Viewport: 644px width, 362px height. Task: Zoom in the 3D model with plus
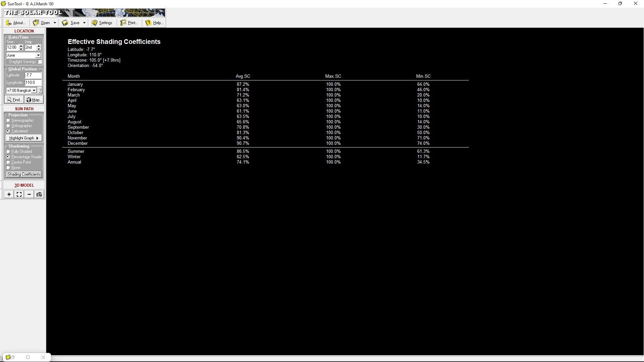(x=9, y=194)
